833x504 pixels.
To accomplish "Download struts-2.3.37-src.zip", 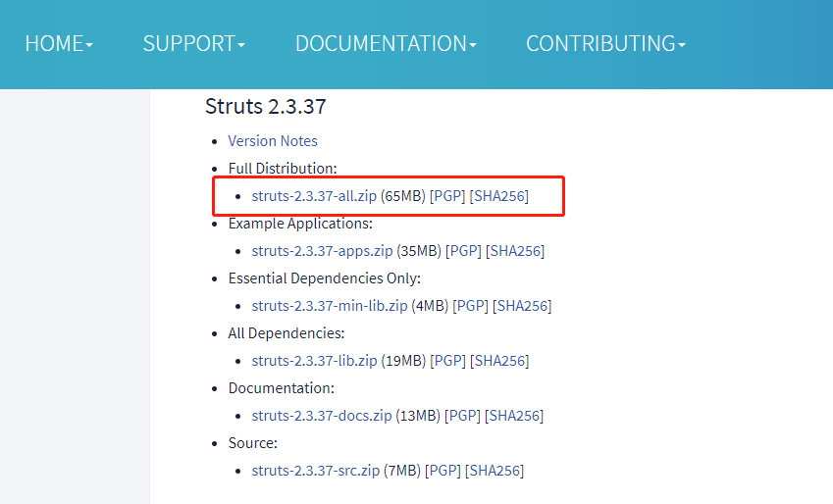I will 316,471.
